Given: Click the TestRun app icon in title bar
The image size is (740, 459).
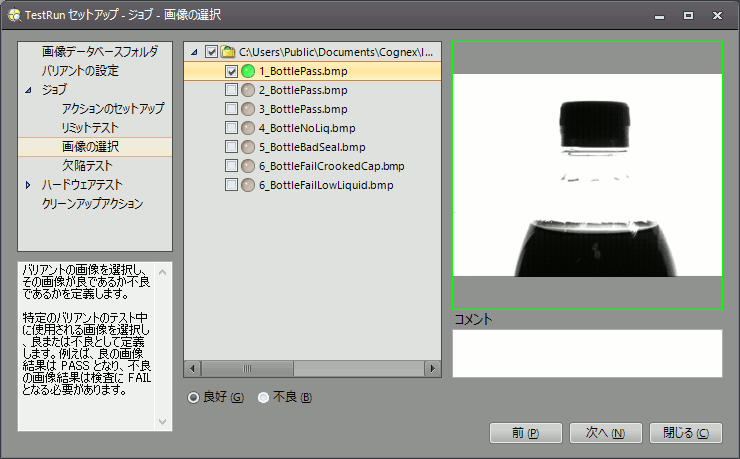Looking at the screenshot, I should [12, 15].
